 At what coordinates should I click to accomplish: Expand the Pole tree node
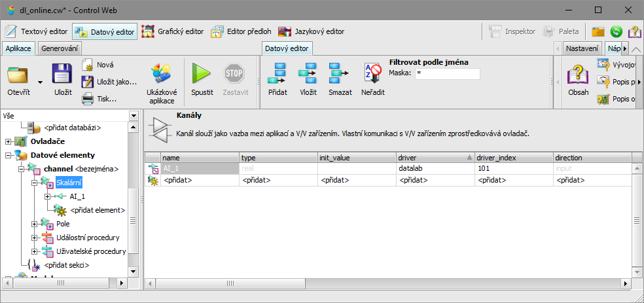35,224
